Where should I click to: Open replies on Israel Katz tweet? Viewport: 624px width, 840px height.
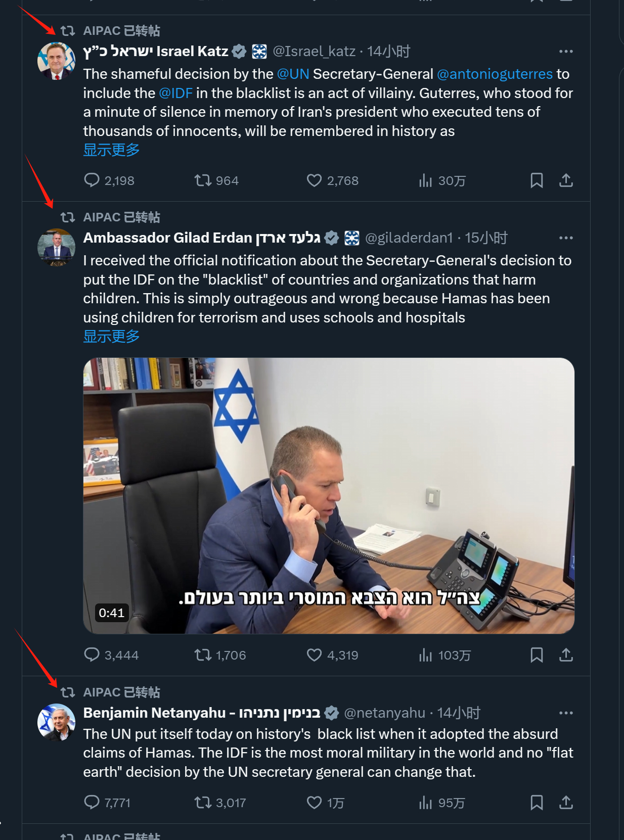click(x=92, y=180)
